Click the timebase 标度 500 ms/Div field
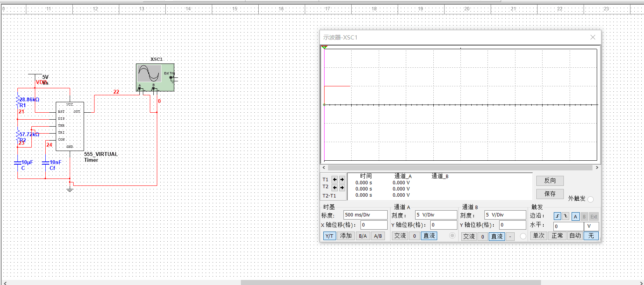644x285 pixels. [x=365, y=215]
